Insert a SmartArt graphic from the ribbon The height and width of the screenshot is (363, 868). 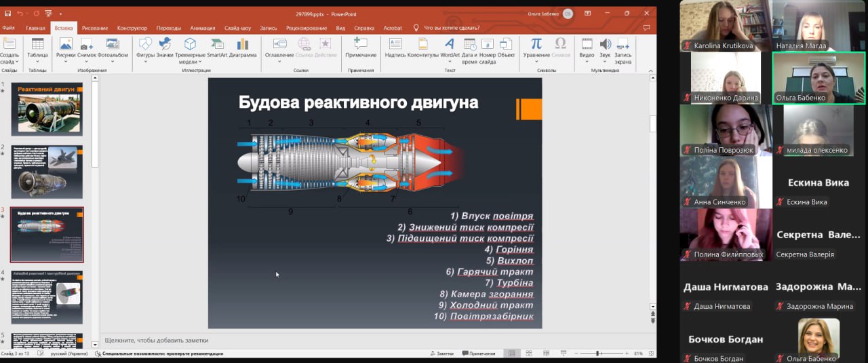pyautogui.click(x=217, y=47)
